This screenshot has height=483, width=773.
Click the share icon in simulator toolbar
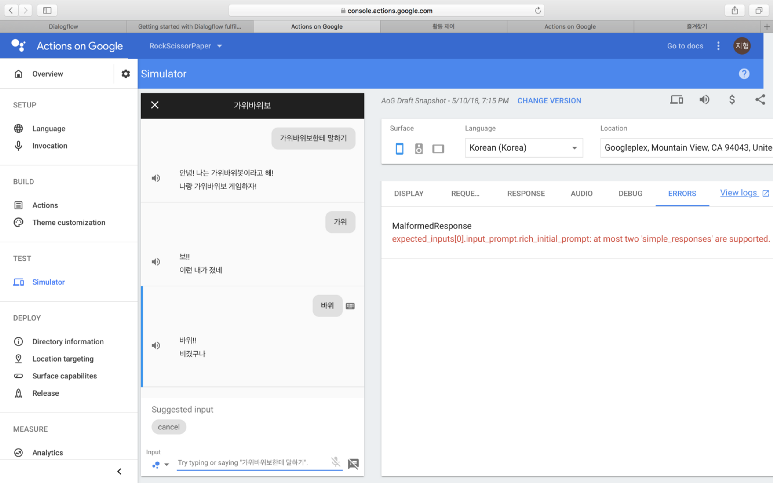click(760, 100)
